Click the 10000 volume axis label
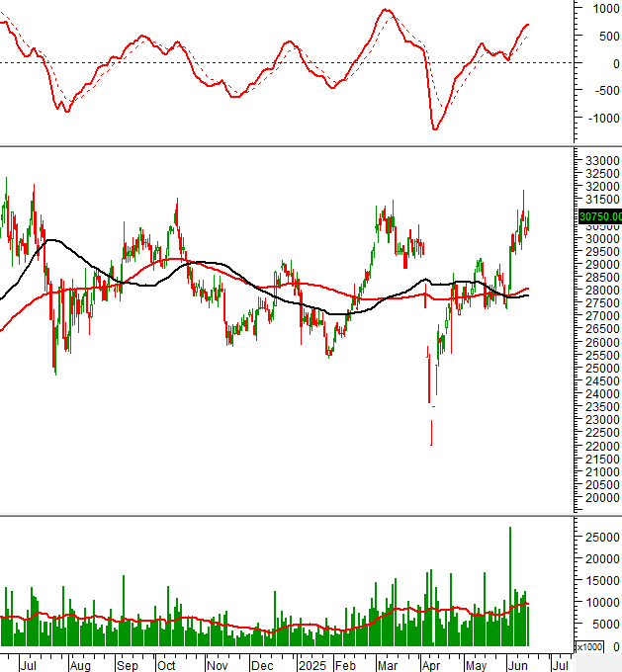This screenshot has height=672, width=622. 602,602
